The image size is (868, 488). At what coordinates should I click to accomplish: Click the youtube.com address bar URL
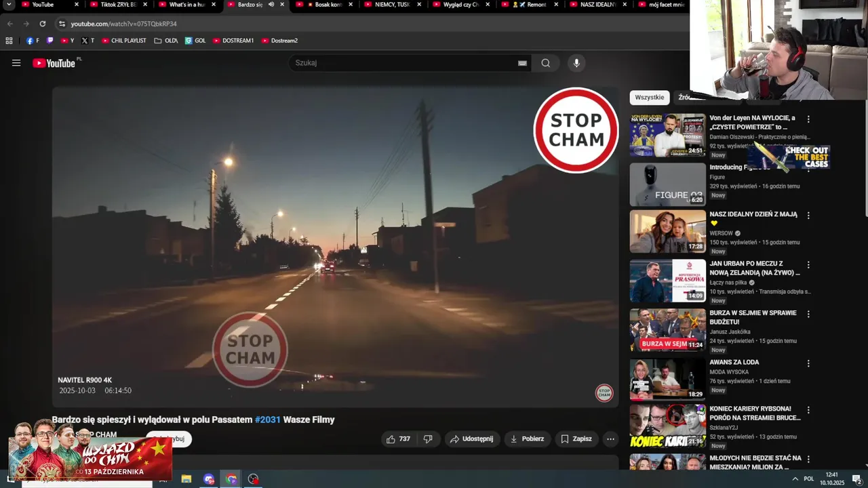(124, 24)
